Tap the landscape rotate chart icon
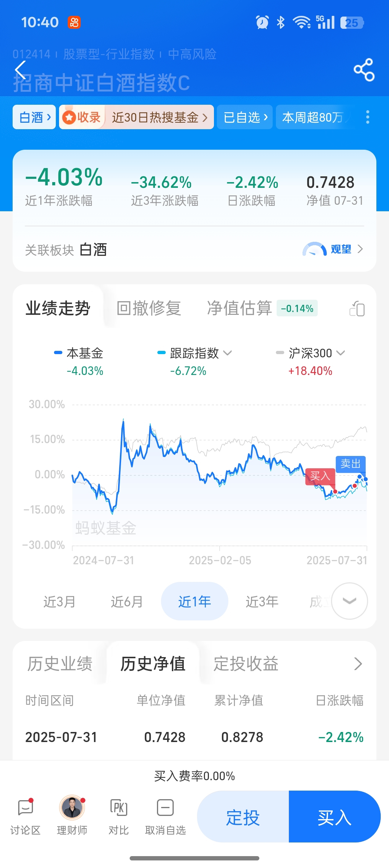This screenshot has width=389, height=868. point(357,309)
